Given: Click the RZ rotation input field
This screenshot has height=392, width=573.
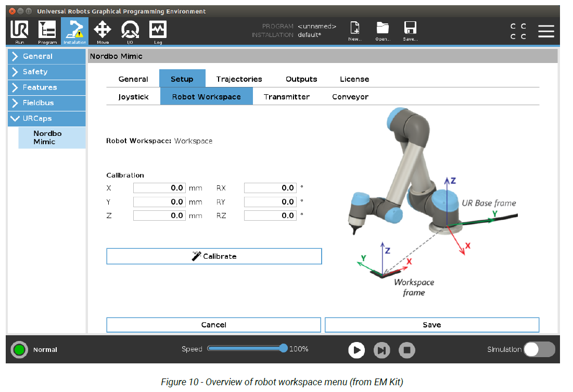Looking at the screenshot, I should 271,216.
